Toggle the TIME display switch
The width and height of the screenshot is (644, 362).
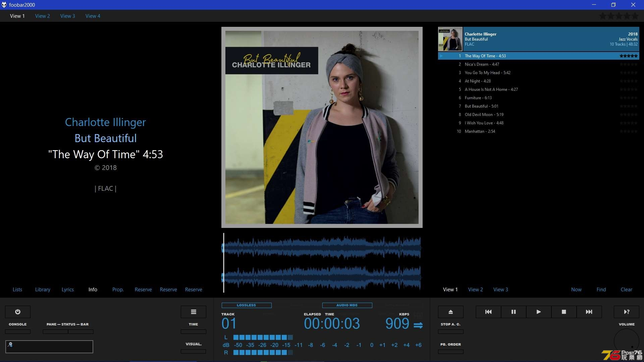[194, 331]
